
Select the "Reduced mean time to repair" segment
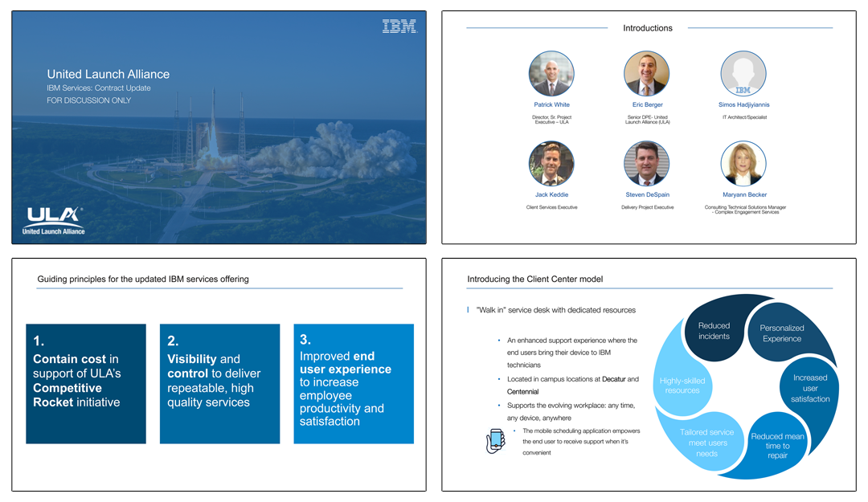776,447
